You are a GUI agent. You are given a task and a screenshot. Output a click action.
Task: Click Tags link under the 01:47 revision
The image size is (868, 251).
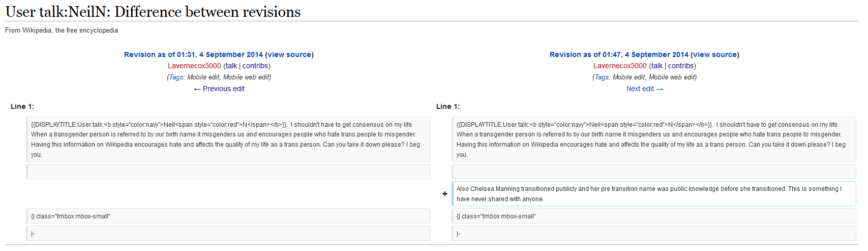pos(602,77)
